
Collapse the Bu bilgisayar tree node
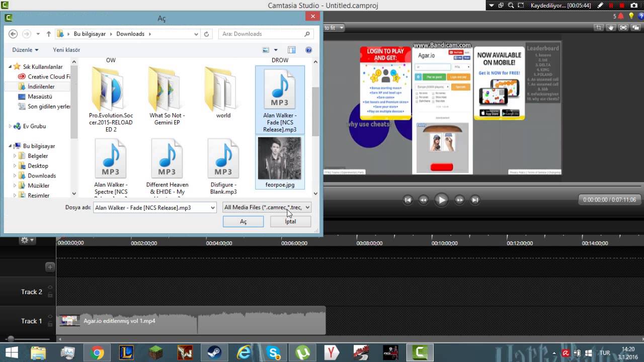(10, 146)
